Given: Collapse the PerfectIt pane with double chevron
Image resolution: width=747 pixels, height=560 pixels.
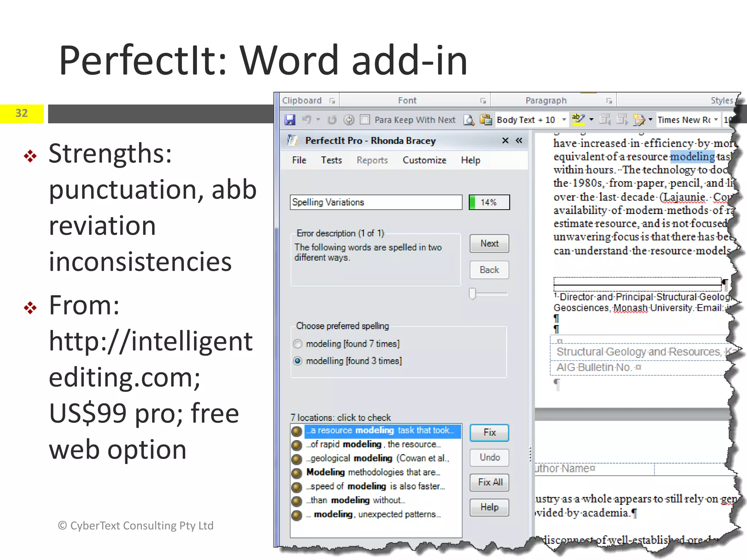Looking at the screenshot, I should (519, 140).
